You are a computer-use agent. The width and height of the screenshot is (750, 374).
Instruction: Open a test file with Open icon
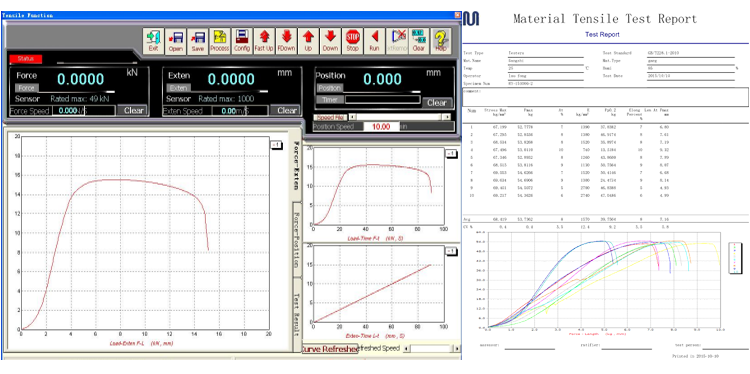176,41
